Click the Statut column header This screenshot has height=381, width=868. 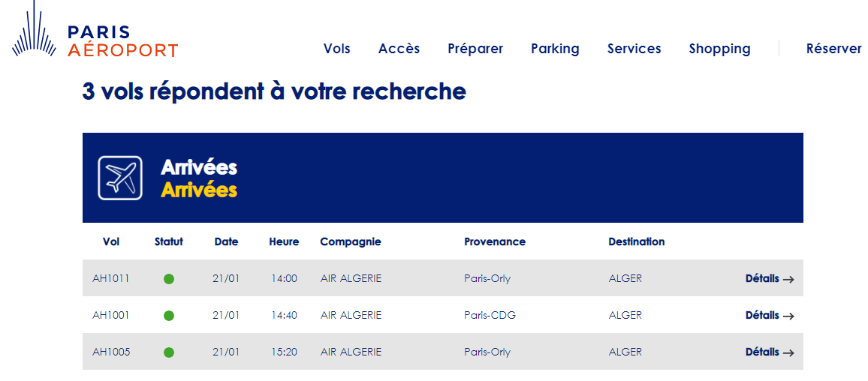[x=169, y=241]
